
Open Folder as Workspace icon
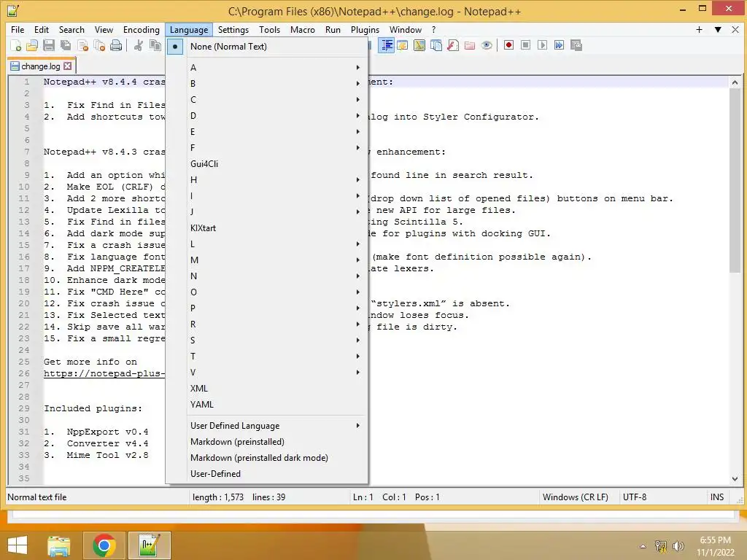point(470,45)
